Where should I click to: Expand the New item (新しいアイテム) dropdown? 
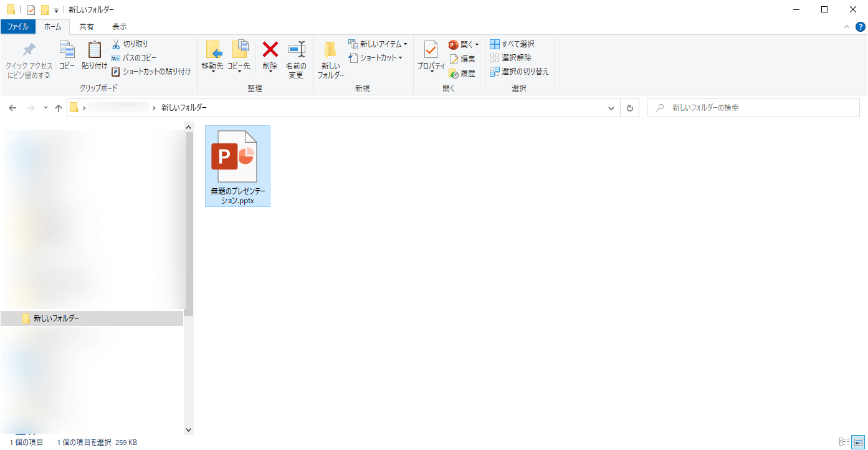405,44
